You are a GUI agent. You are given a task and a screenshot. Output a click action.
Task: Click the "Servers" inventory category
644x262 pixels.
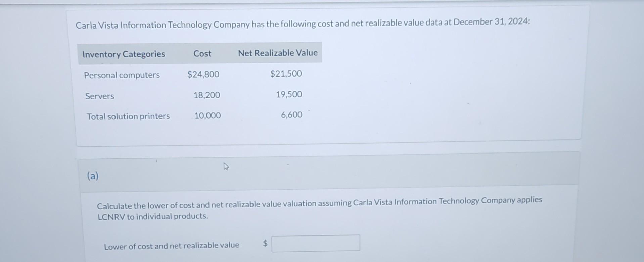pyautogui.click(x=99, y=96)
